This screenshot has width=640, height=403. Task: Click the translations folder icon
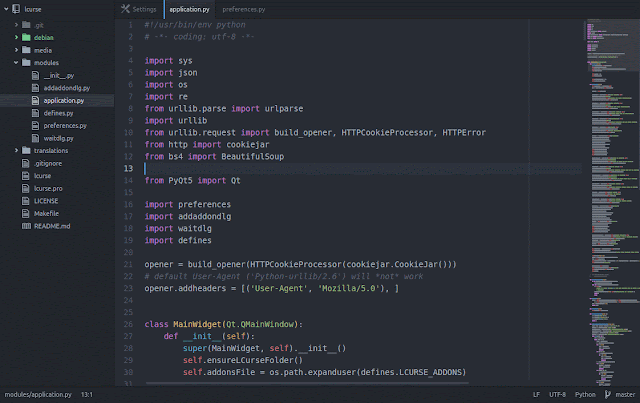pyautogui.click(x=26, y=150)
